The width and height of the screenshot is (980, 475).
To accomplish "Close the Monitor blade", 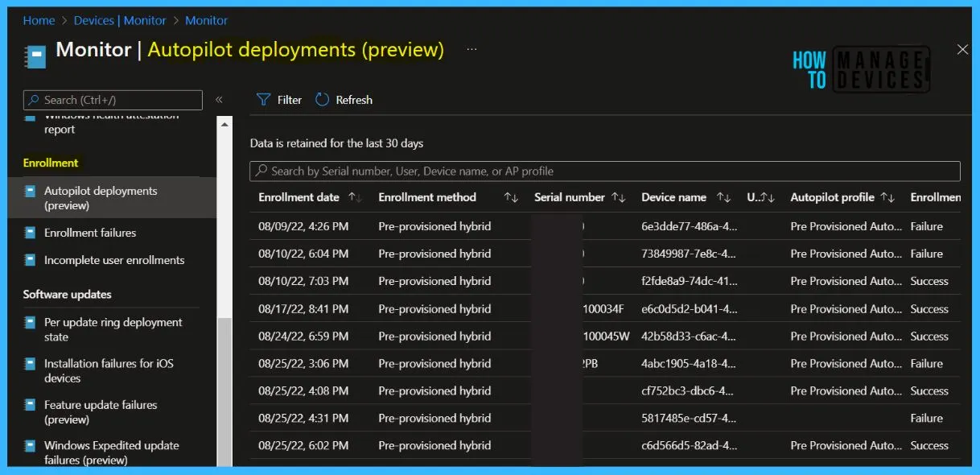I will click(962, 50).
